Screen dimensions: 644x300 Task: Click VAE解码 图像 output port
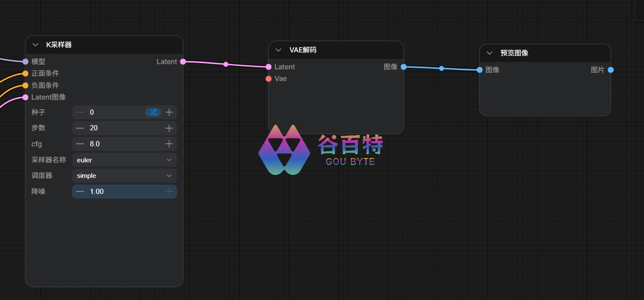[403, 67]
